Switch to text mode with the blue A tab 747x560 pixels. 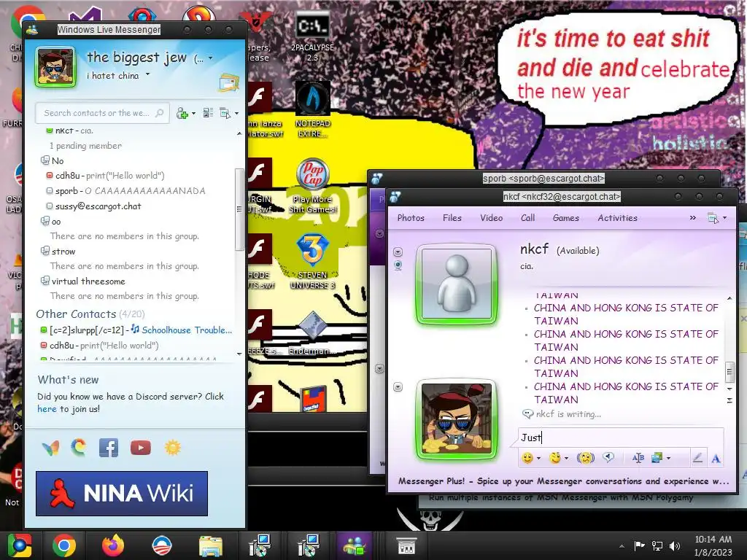click(x=716, y=458)
